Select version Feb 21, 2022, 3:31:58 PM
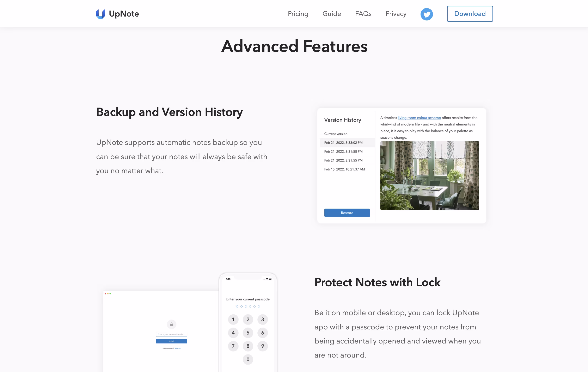 point(347,151)
